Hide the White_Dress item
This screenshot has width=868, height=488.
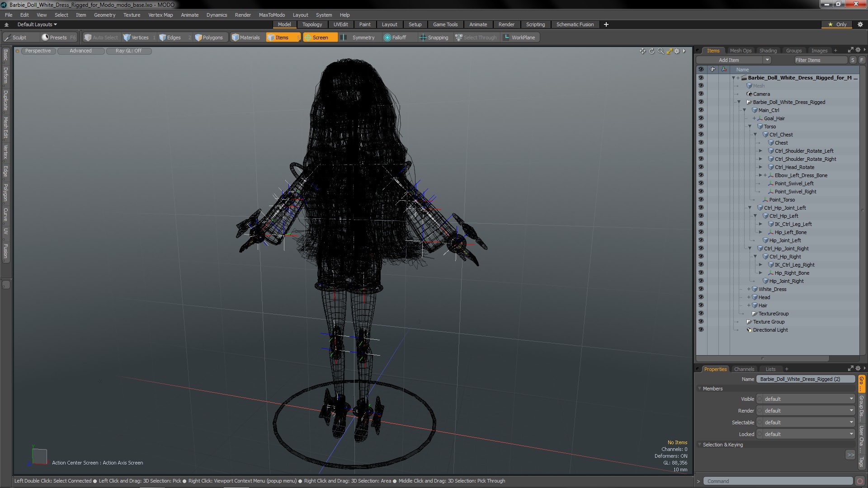[x=701, y=289]
